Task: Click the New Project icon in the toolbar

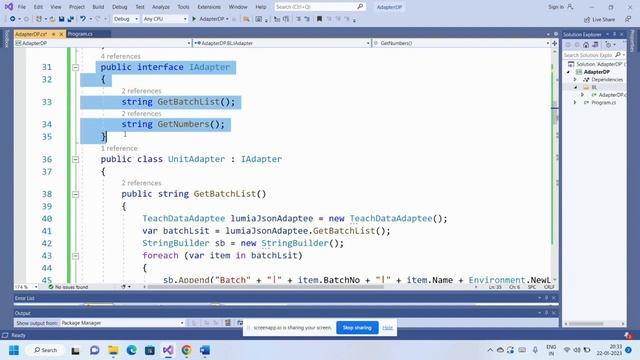Action: (39, 19)
